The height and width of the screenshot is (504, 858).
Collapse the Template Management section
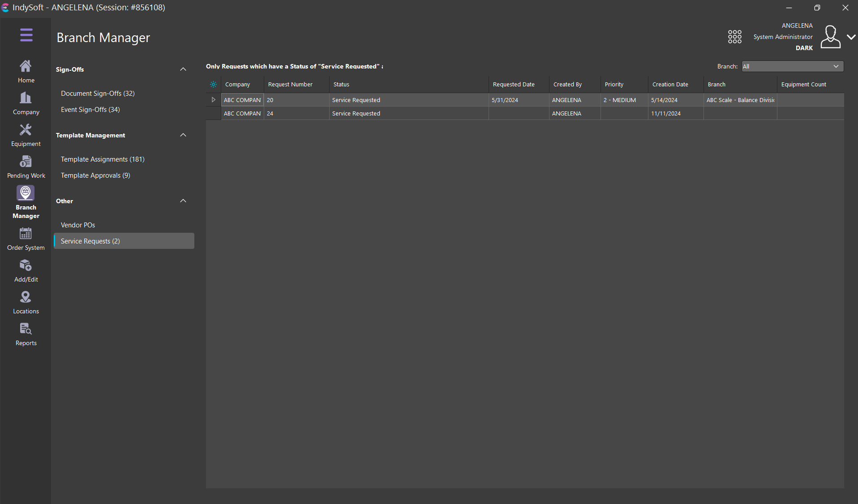pyautogui.click(x=183, y=135)
